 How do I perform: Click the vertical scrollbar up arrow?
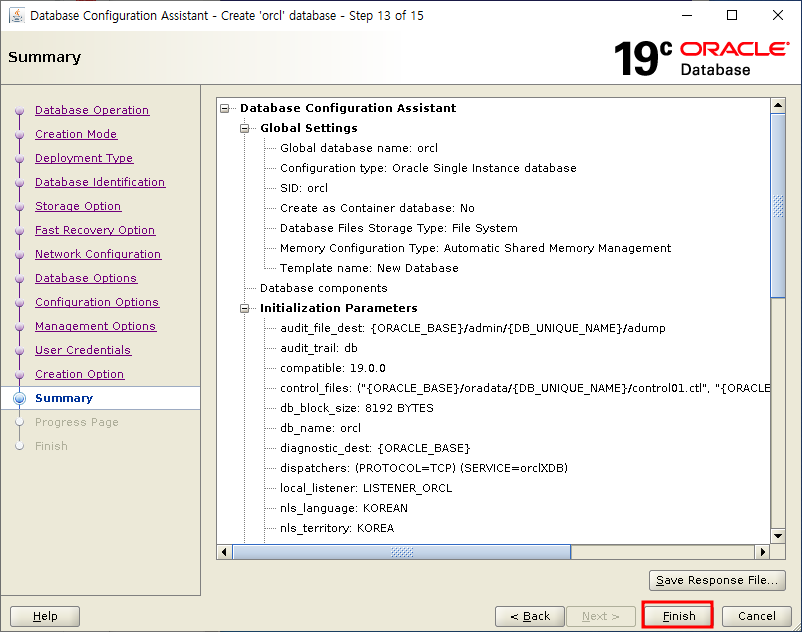tap(778, 106)
